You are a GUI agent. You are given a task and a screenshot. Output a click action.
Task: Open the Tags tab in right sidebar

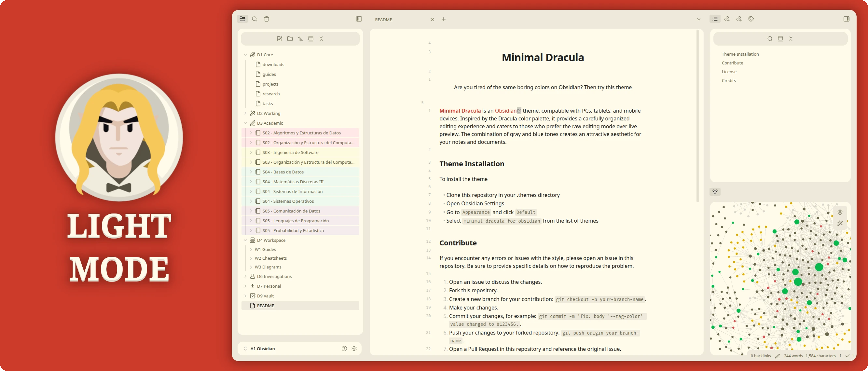coord(751,19)
